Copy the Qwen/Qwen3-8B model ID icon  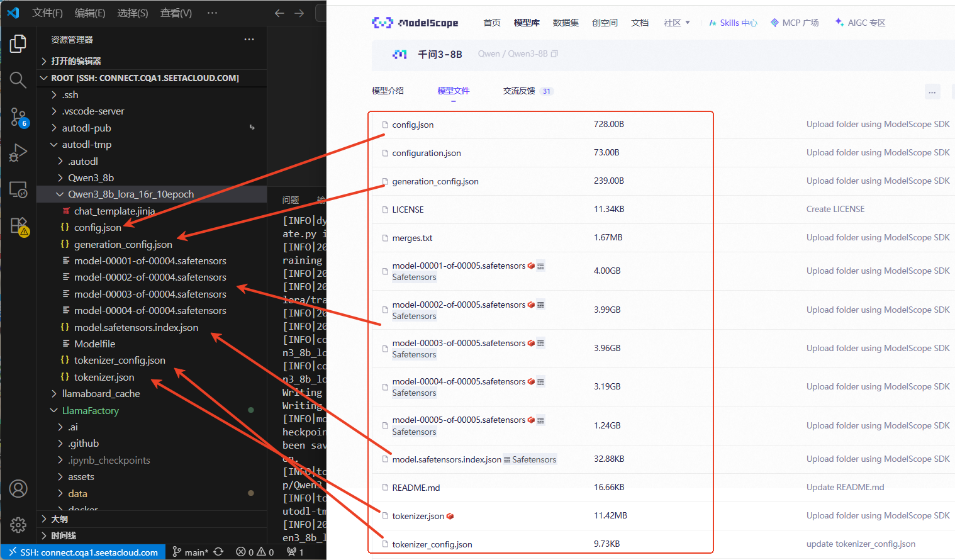[x=554, y=53]
